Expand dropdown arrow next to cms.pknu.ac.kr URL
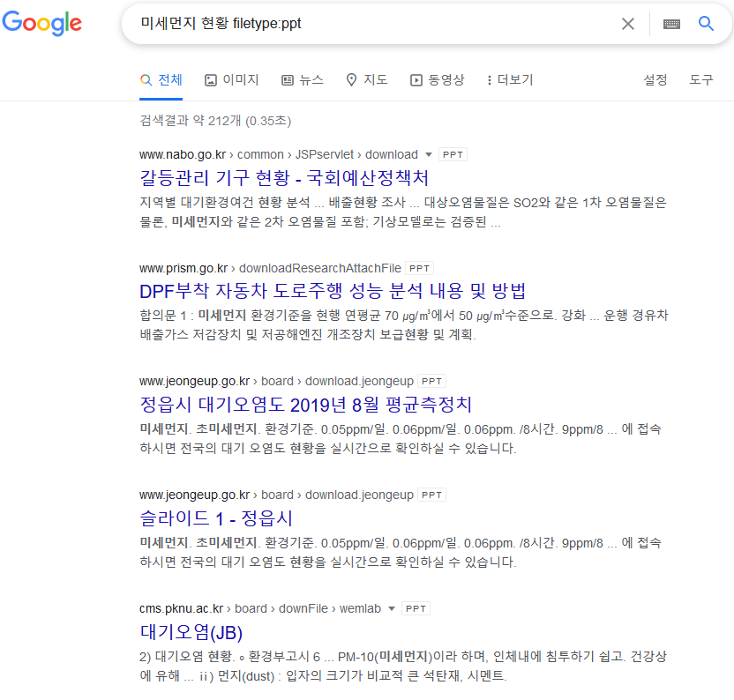The image size is (734, 700). pos(392,609)
